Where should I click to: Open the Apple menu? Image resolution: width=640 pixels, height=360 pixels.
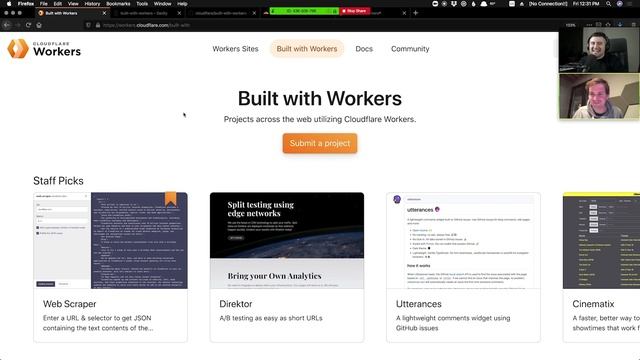[9, 4]
